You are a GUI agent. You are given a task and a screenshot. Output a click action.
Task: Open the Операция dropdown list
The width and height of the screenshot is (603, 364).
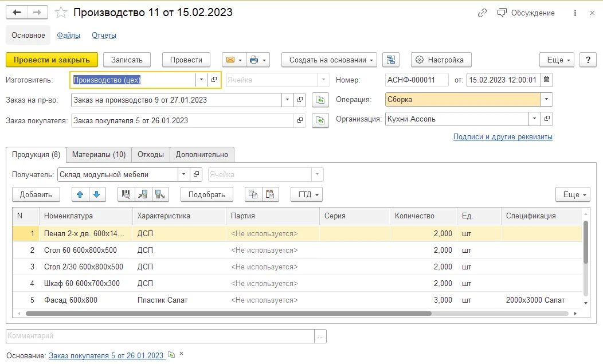point(546,99)
